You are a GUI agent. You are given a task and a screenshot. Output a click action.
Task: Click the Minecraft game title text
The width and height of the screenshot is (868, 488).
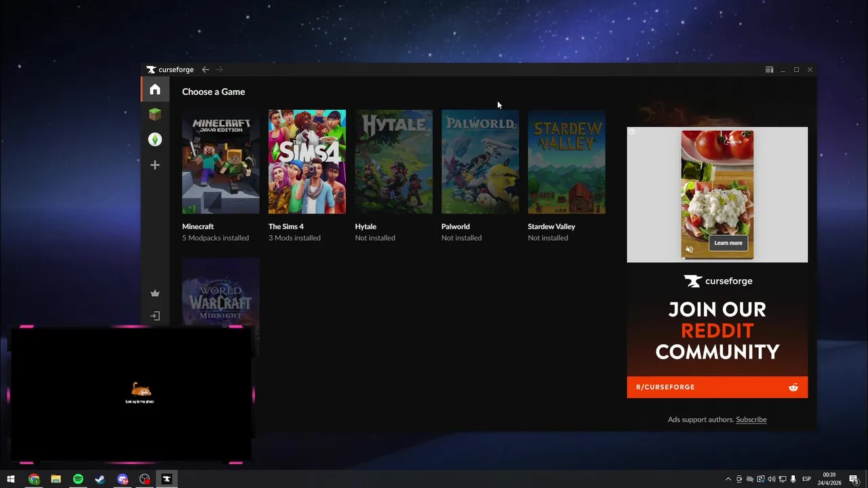[198, 226]
